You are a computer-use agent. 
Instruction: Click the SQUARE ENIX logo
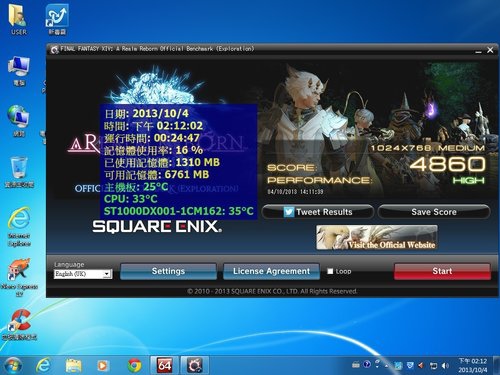tap(157, 227)
